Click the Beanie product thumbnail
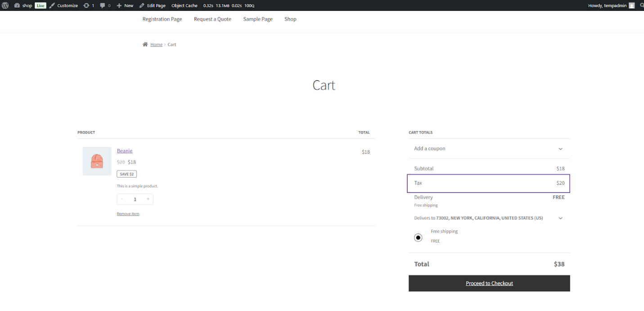Viewport: 644px width, 311px height. click(97, 161)
